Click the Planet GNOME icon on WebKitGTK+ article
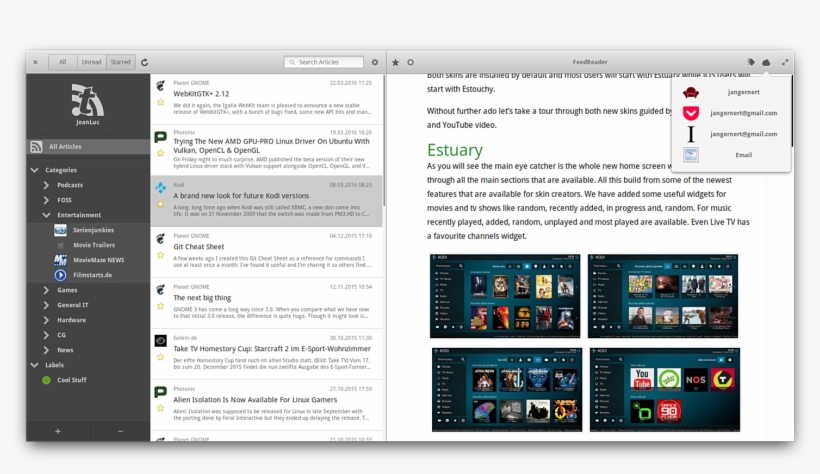The width and height of the screenshot is (820, 474). (161, 86)
